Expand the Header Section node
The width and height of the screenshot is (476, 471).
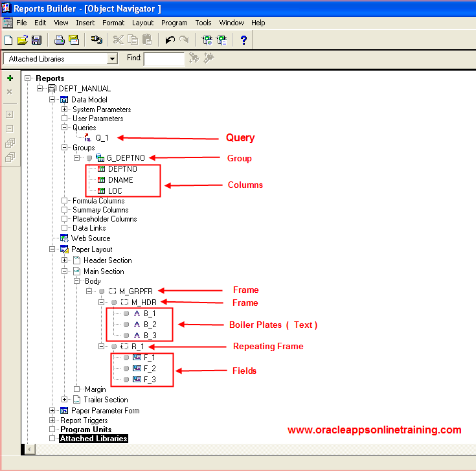pos(64,260)
